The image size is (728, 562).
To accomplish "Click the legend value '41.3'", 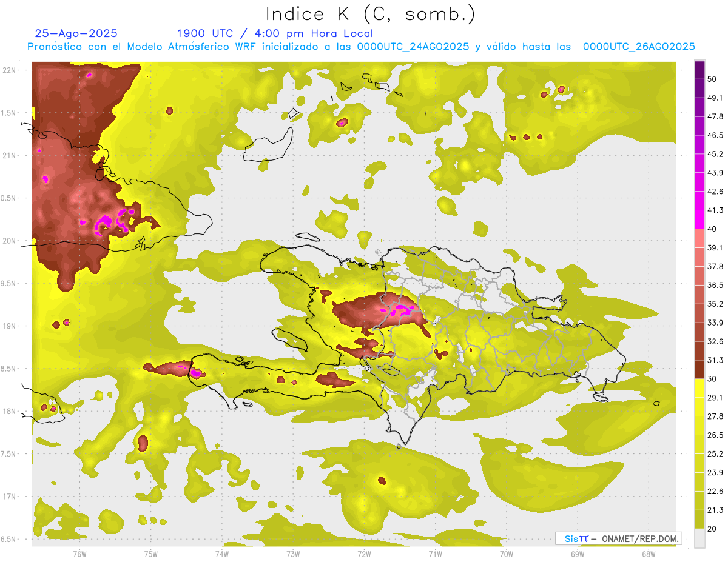I will point(715,210).
